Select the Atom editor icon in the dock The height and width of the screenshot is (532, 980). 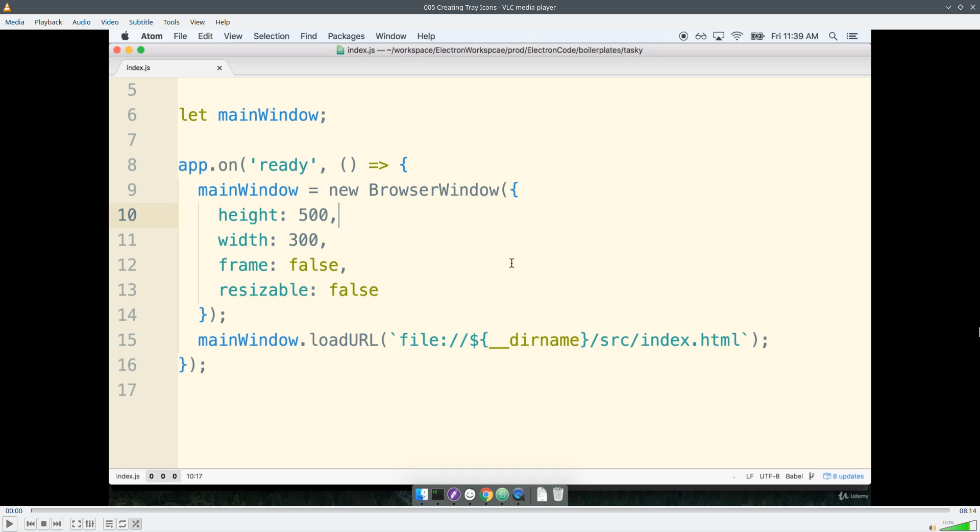503,494
